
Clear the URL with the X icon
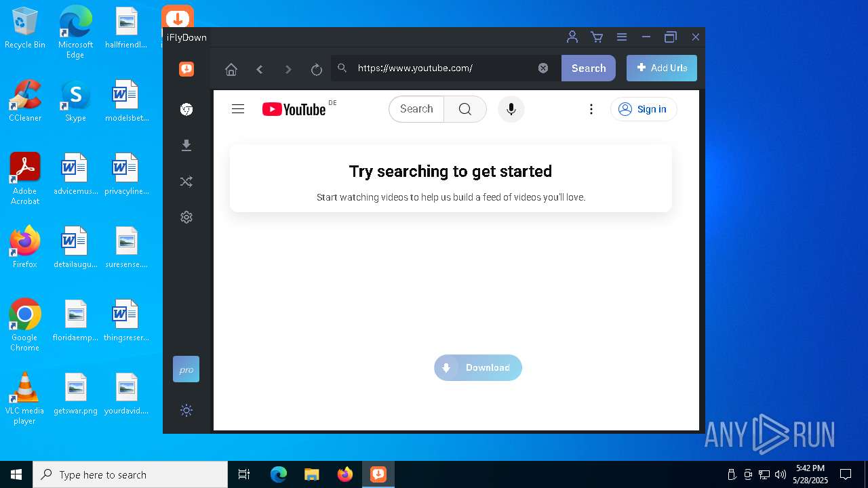pos(543,68)
